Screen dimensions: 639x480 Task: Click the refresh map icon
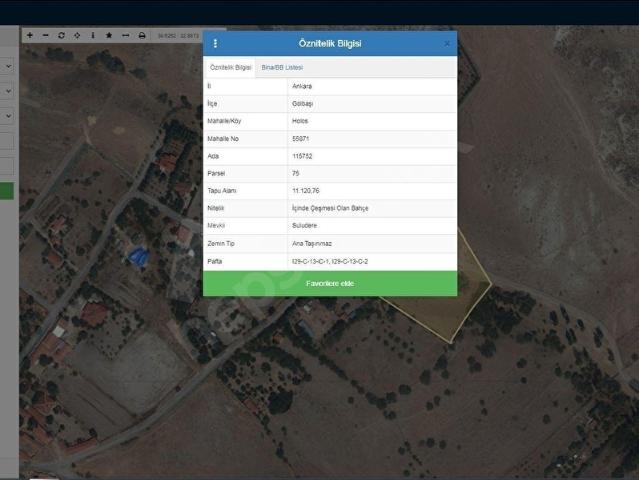point(62,35)
